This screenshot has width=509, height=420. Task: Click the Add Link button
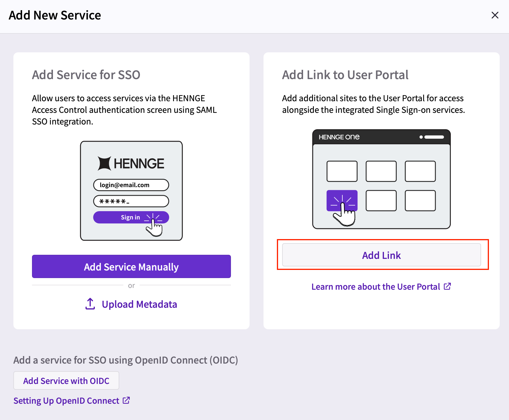(x=382, y=255)
